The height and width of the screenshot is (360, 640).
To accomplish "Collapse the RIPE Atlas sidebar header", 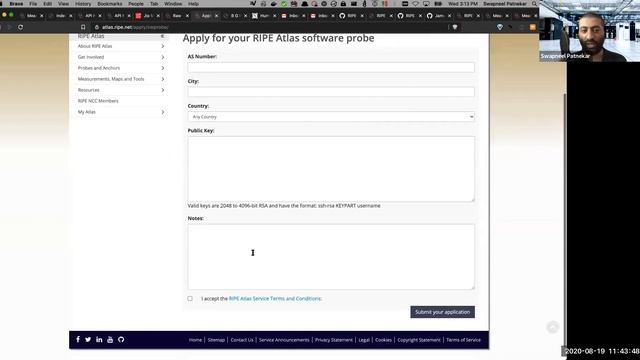I will 162,36.
